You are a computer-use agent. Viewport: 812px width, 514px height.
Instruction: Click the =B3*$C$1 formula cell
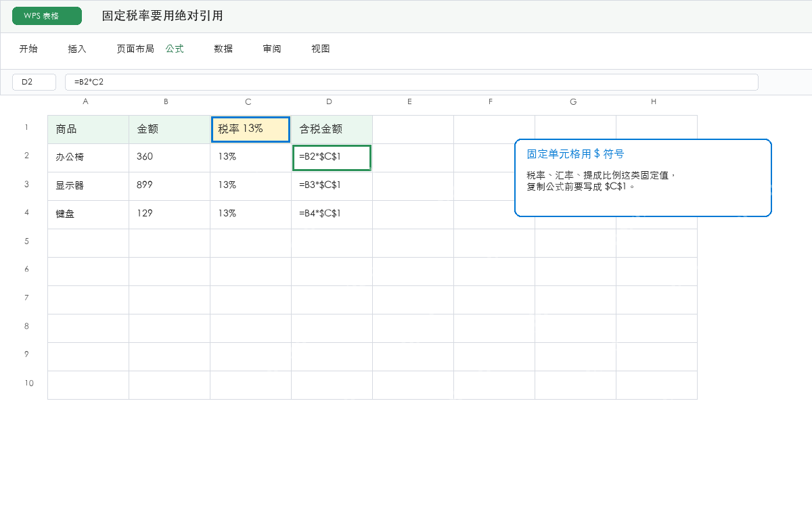[x=332, y=186]
